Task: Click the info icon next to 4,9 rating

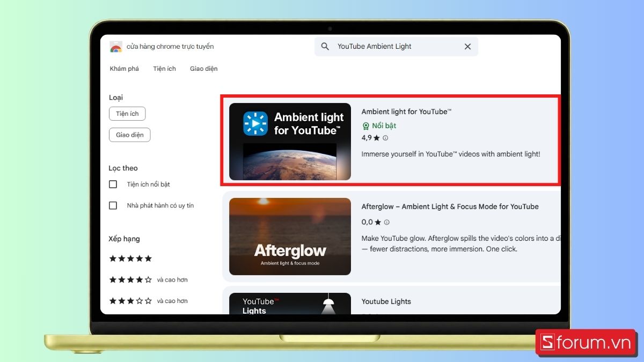Action: (x=385, y=138)
